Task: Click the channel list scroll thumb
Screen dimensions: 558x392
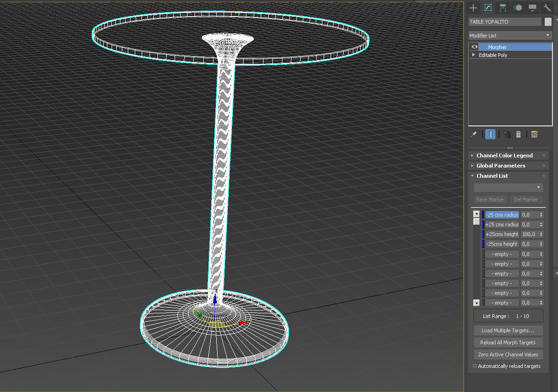Action: (x=476, y=221)
